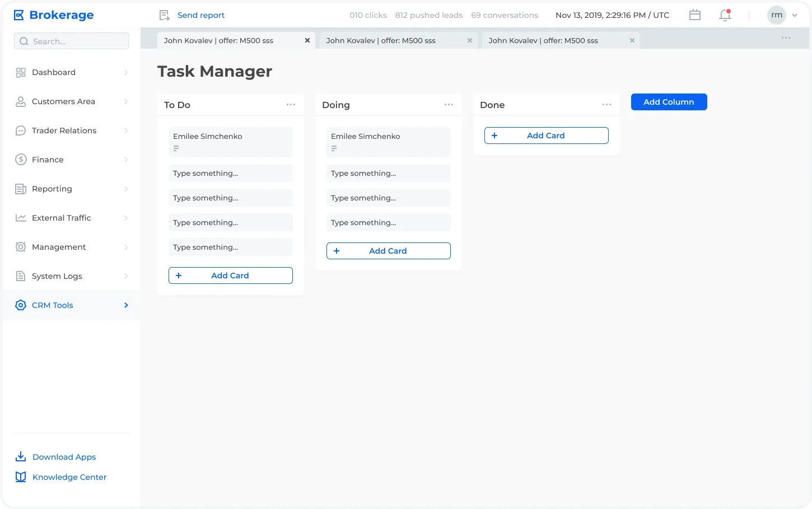Viewport: 812px width, 509px height.
Task: Open Done column options menu
Action: [x=606, y=105]
